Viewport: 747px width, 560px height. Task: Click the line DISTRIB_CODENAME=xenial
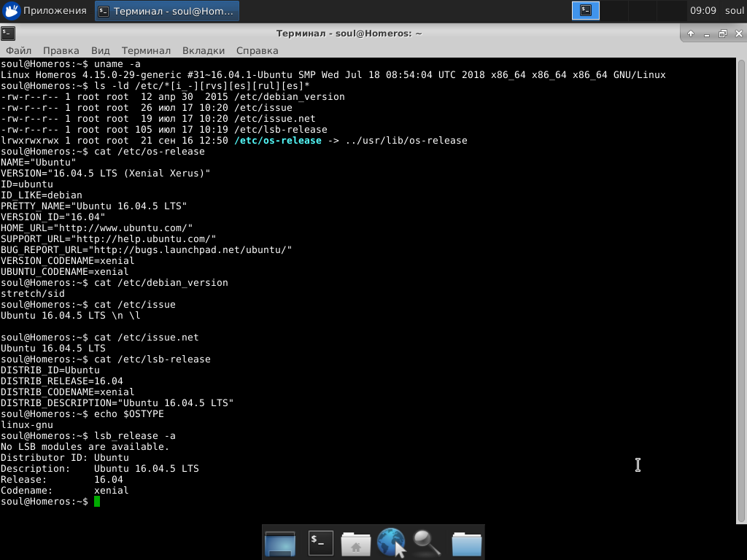tap(67, 392)
